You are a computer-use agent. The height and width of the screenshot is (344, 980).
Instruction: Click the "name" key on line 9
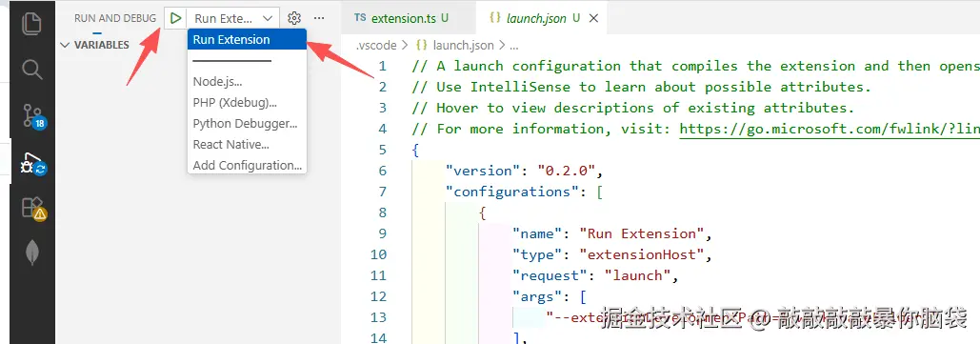pyautogui.click(x=537, y=233)
